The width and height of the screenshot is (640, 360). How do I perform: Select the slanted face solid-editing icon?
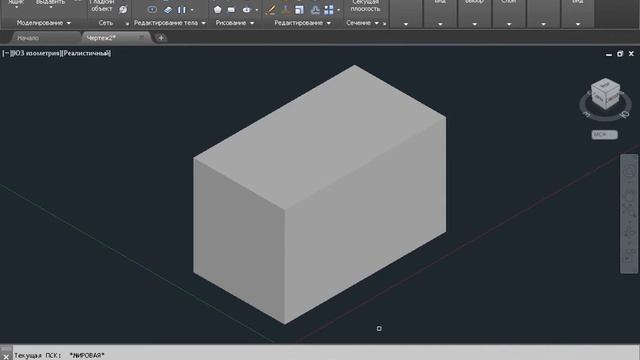tap(167, 10)
